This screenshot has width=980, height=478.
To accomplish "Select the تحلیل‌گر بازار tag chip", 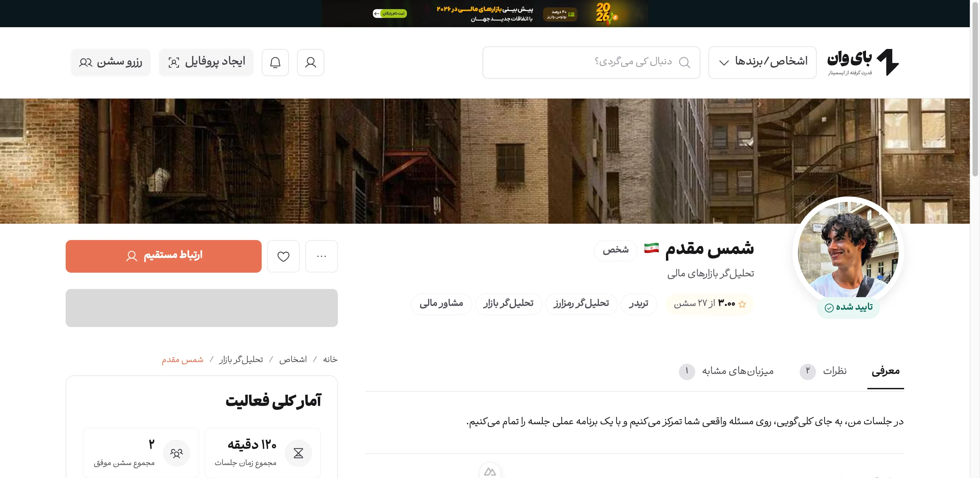I will point(508,304).
